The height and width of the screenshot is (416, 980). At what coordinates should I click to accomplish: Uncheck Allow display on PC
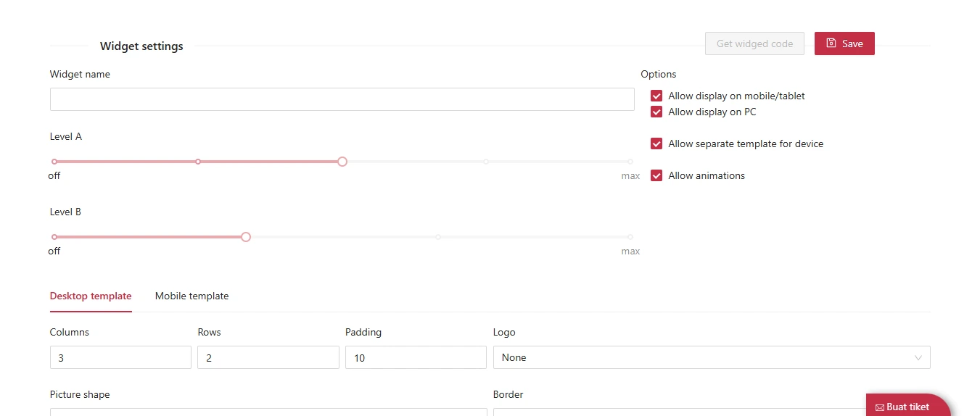[656, 112]
